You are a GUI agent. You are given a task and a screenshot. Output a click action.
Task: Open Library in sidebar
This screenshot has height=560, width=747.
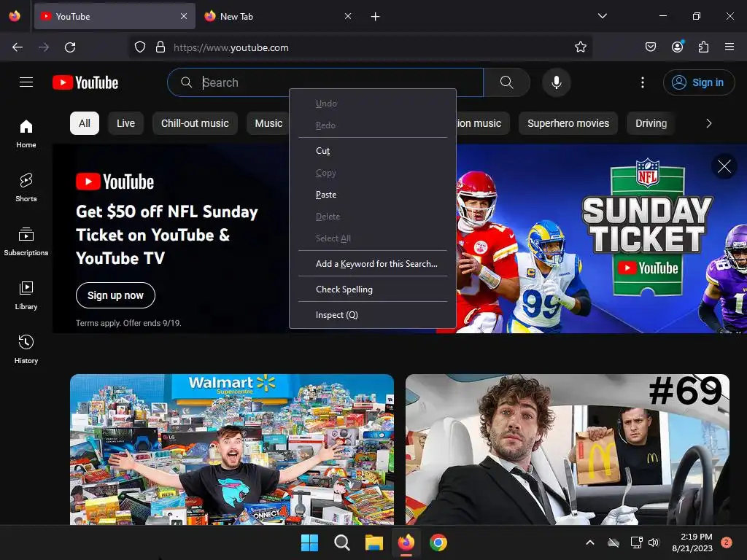click(x=26, y=296)
